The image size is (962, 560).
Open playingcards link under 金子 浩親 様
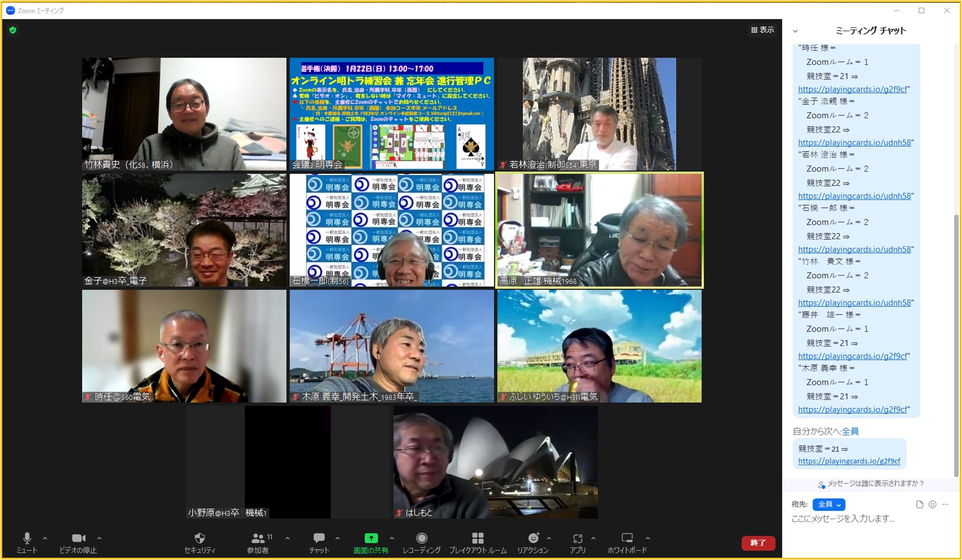[x=855, y=143]
